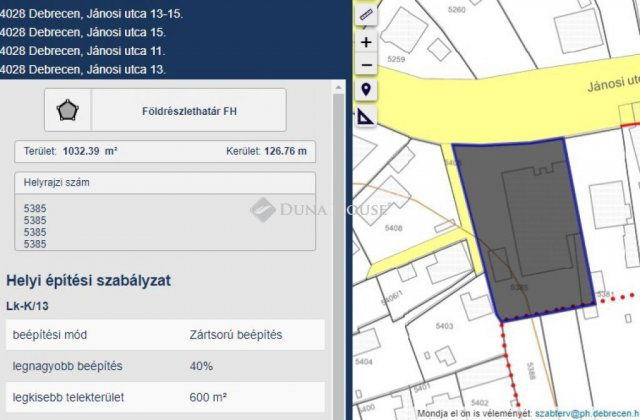Select address Jánosi utca 11.
640x420 pixels.
pos(83,51)
